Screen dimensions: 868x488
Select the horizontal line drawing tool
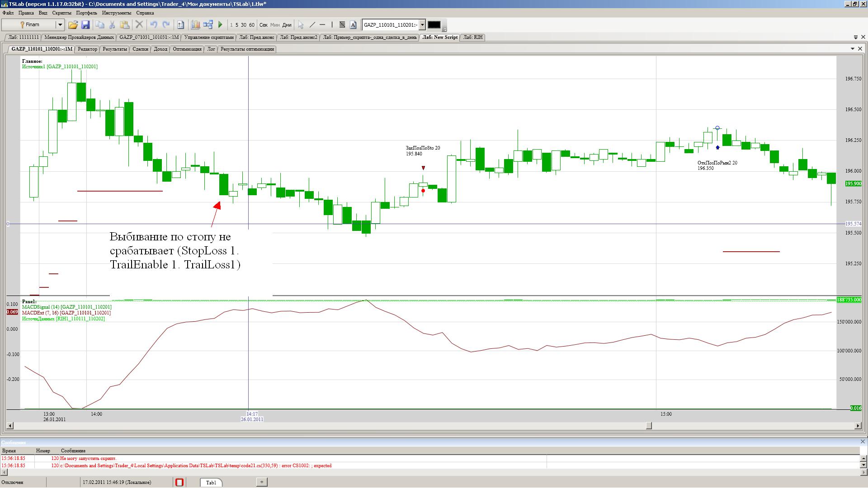[x=322, y=25]
